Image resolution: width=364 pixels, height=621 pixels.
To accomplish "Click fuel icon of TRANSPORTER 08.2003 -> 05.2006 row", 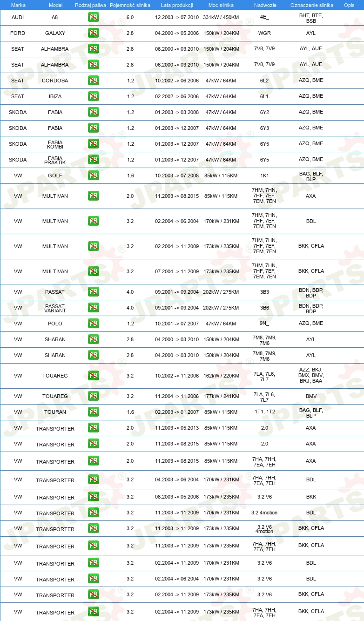I will [93, 497].
